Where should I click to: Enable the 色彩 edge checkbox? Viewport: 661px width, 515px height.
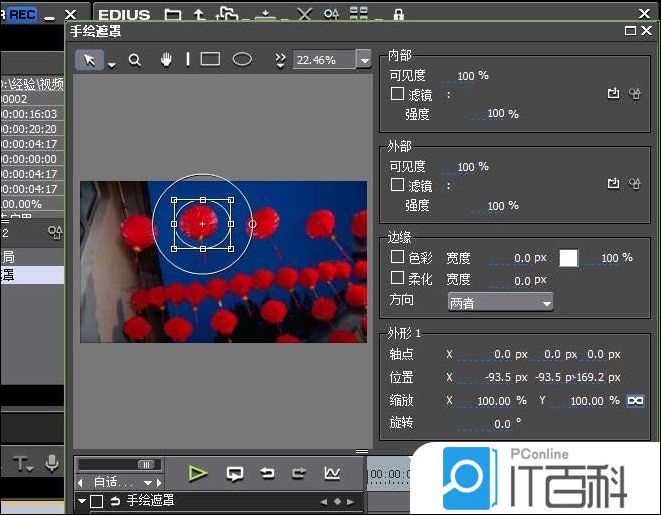pos(397,257)
